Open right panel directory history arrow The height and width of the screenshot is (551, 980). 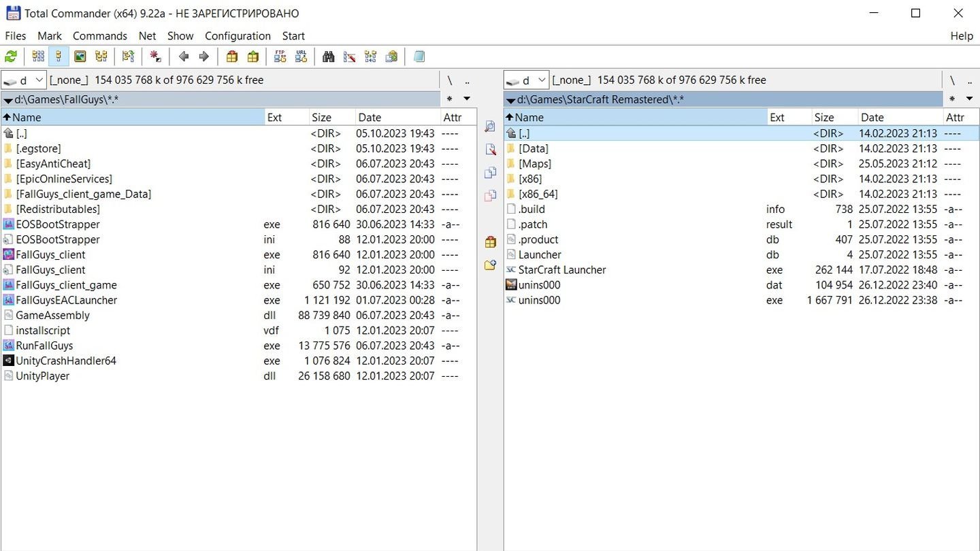coord(970,99)
